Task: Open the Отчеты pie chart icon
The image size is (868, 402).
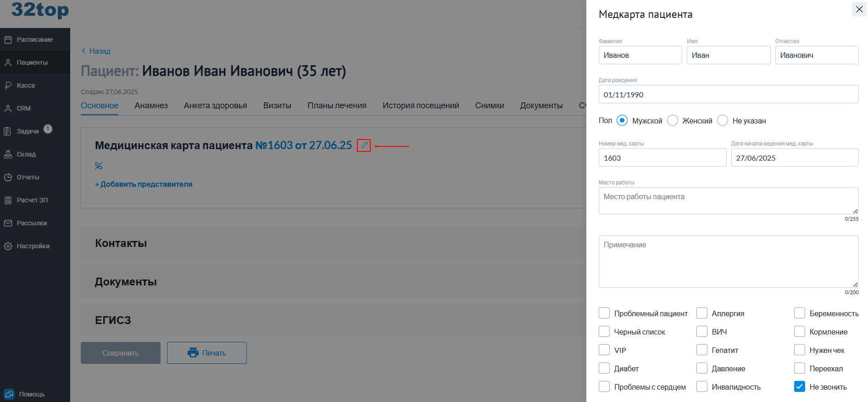Action: [x=8, y=177]
